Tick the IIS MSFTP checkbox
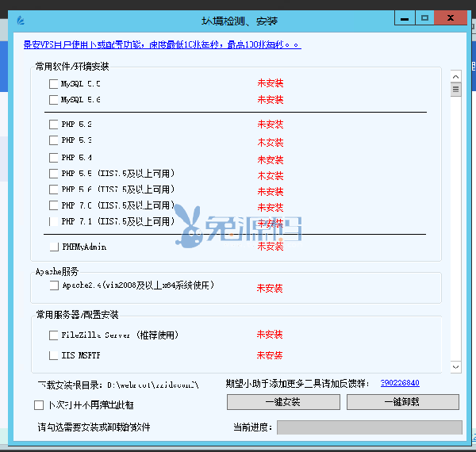 click(x=53, y=355)
